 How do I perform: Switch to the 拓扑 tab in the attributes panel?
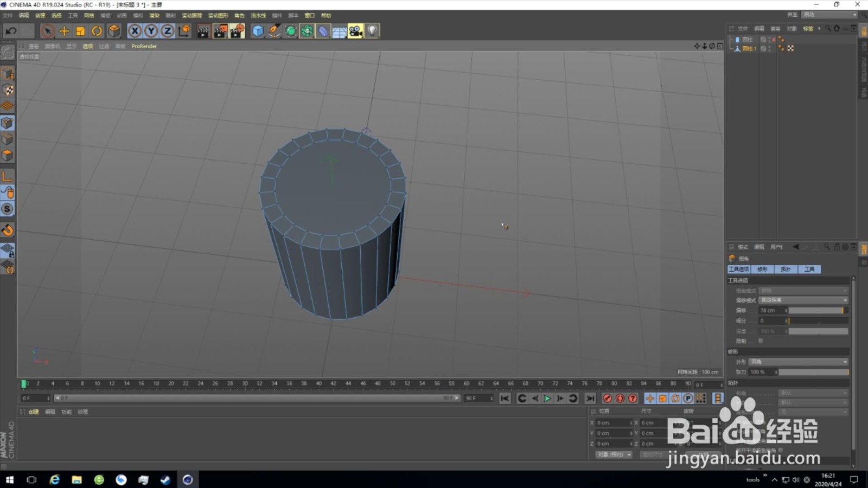(x=786, y=269)
